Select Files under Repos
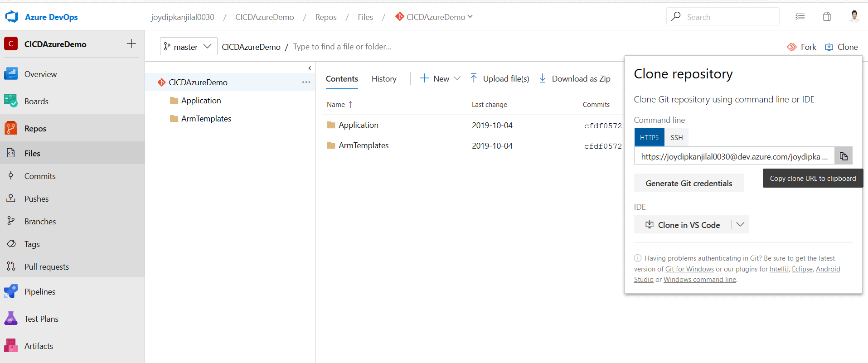868x363 pixels. (73, 153)
